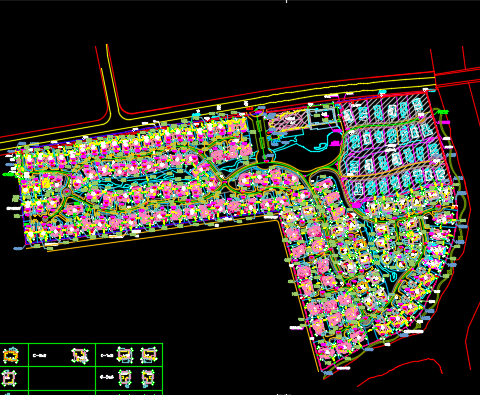Screen dimensions: 480x395
Task: Select unit plan in legend's top-middle cell
Action: pyautogui.click(x=80, y=355)
